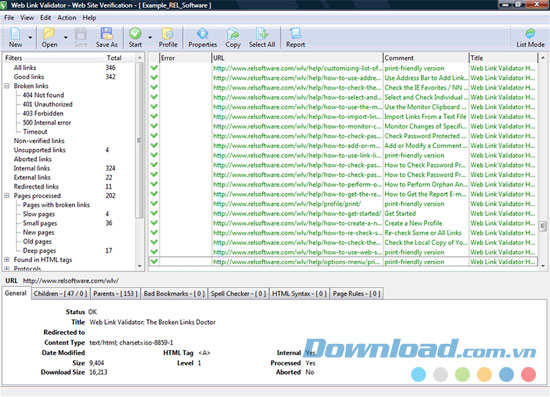
Task: Select the 401 Unauthorized filter
Action: point(48,104)
